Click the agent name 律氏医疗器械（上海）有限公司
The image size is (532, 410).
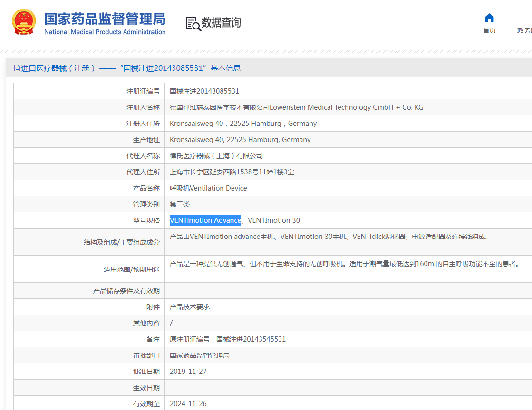(216, 156)
